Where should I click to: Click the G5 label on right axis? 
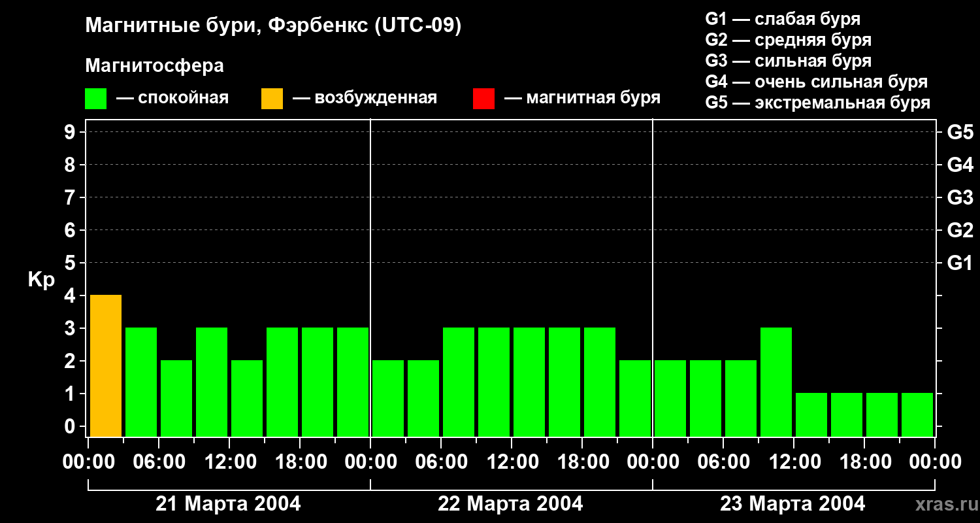click(960, 132)
